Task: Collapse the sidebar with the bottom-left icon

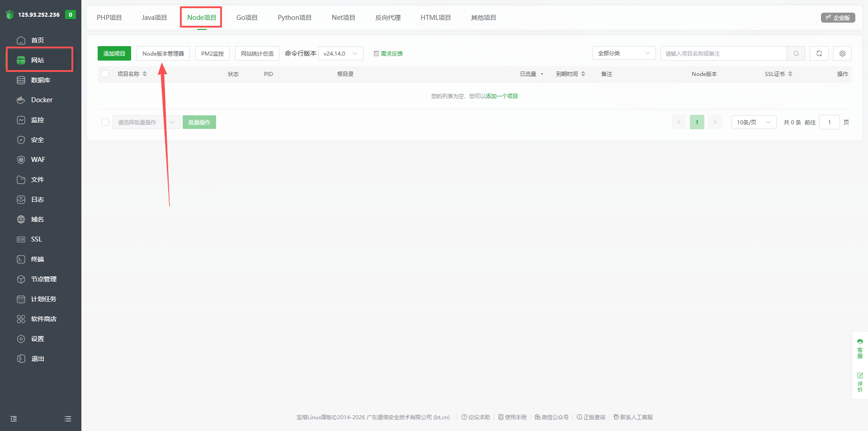Action: (x=13, y=419)
